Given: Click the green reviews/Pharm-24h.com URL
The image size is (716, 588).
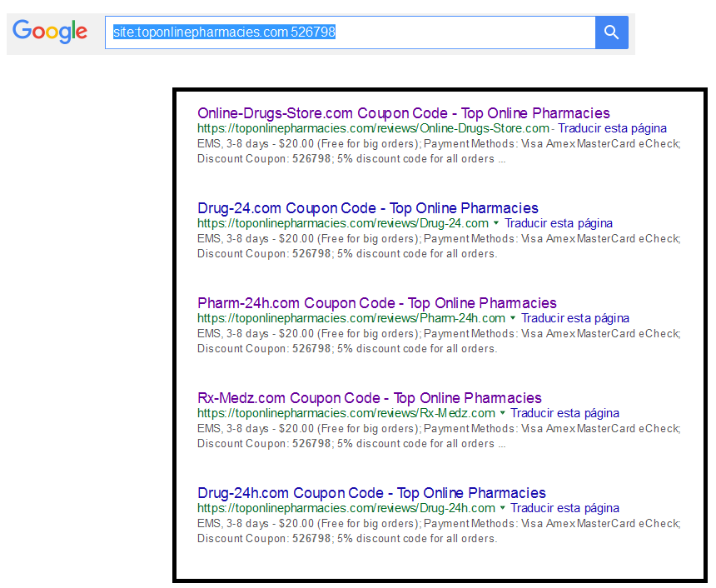Looking at the screenshot, I should 351,318.
